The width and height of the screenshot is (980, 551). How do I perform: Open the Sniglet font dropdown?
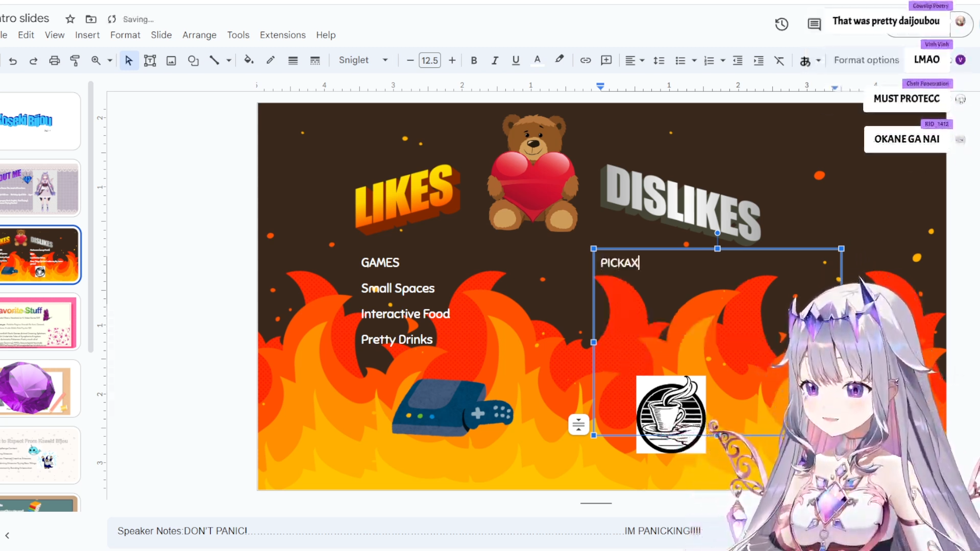point(363,60)
